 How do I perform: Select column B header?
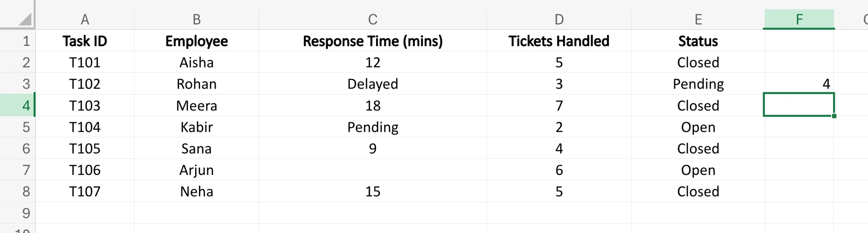pos(197,20)
